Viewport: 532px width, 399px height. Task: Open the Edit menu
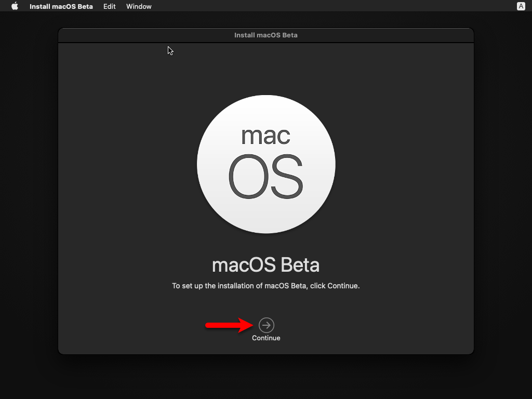109,6
